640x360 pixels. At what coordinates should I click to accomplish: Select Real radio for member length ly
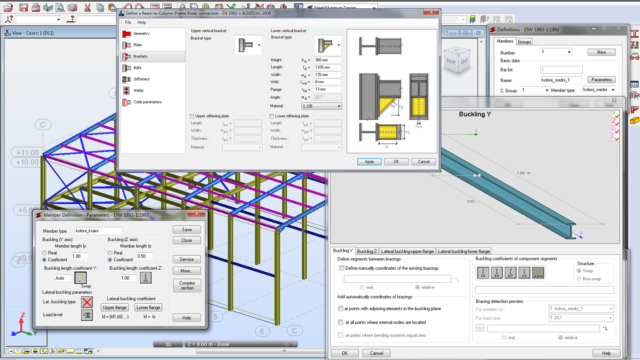pyautogui.click(x=44, y=253)
